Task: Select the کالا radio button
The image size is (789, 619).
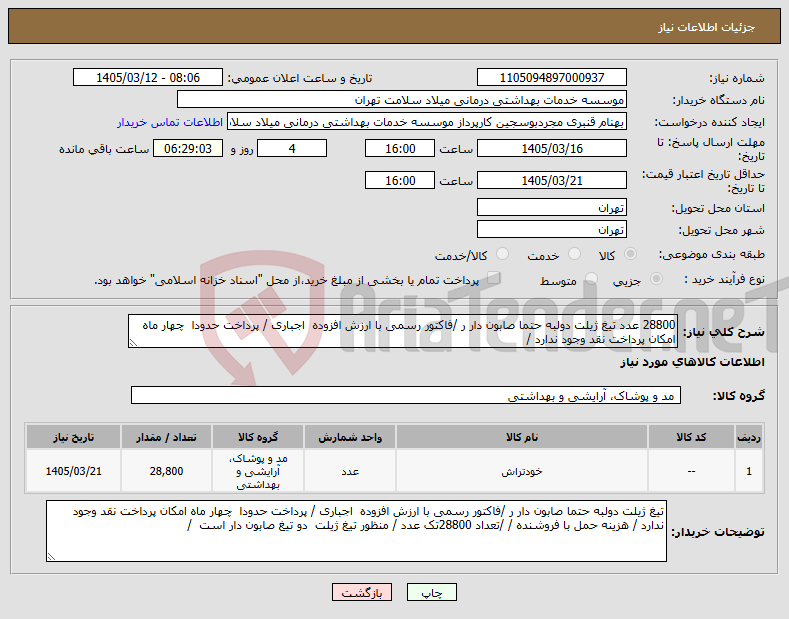Action: coord(630,254)
